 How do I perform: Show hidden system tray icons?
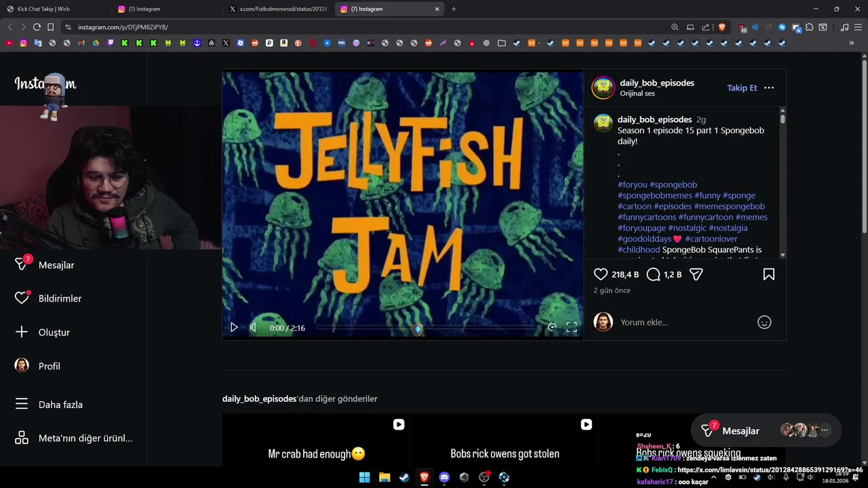click(713, 477)
